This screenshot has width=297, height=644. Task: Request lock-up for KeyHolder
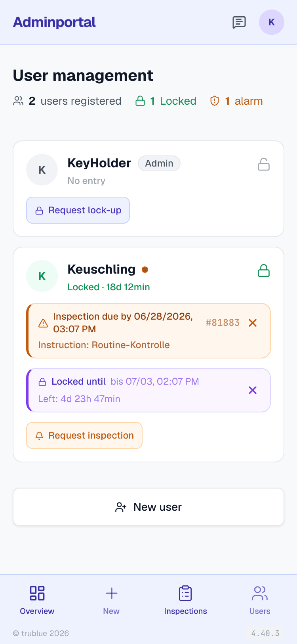click(78, 210)
